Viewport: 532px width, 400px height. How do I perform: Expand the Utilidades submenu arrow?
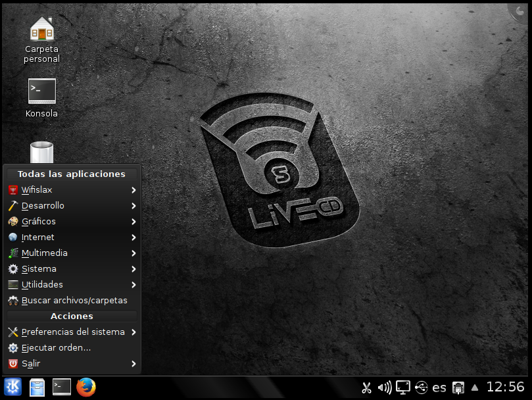133,285
